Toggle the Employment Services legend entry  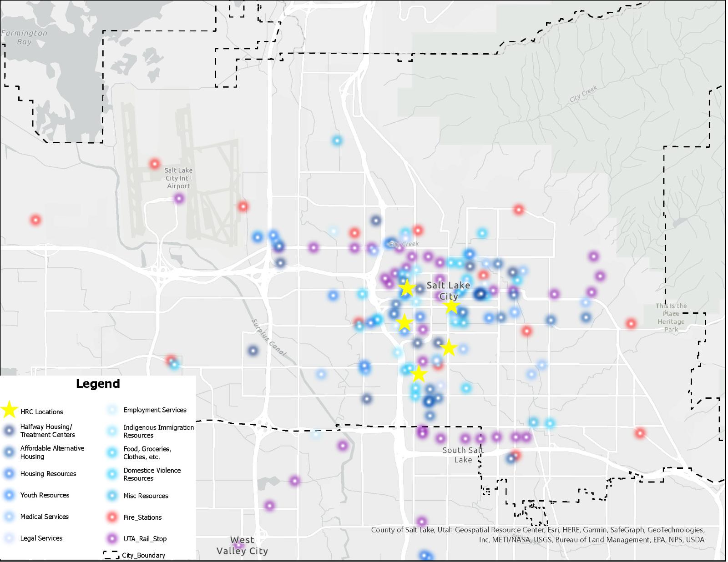pyautogui.click(x=111, y=410)
